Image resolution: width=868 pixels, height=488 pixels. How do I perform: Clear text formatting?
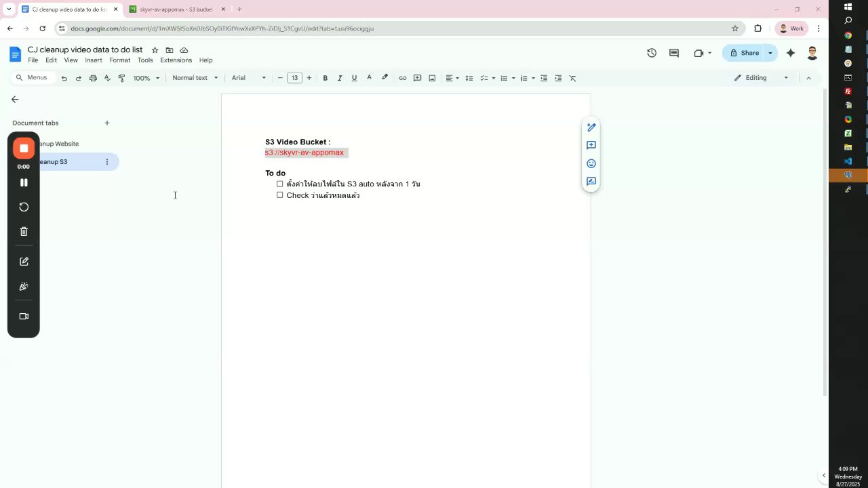click(572, 78)
